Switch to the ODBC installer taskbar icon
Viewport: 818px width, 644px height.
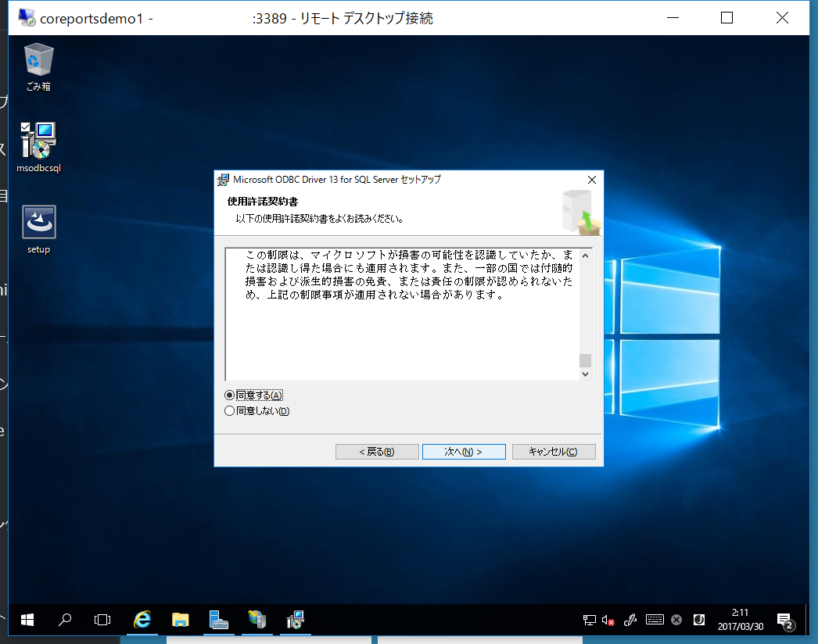tap(296, 620)
